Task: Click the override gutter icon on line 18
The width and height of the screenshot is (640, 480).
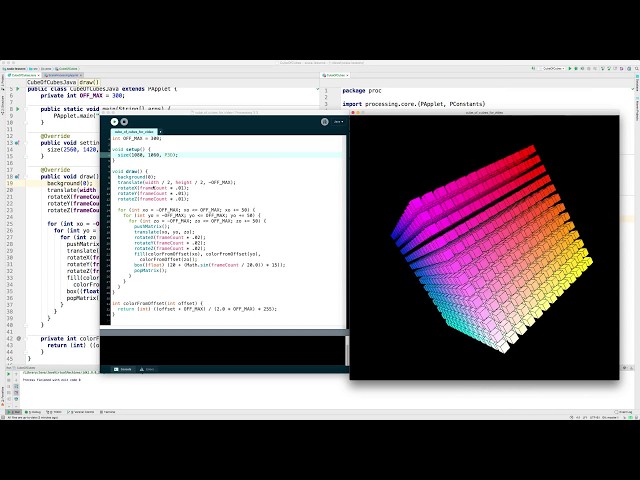Action: point(17,177)
